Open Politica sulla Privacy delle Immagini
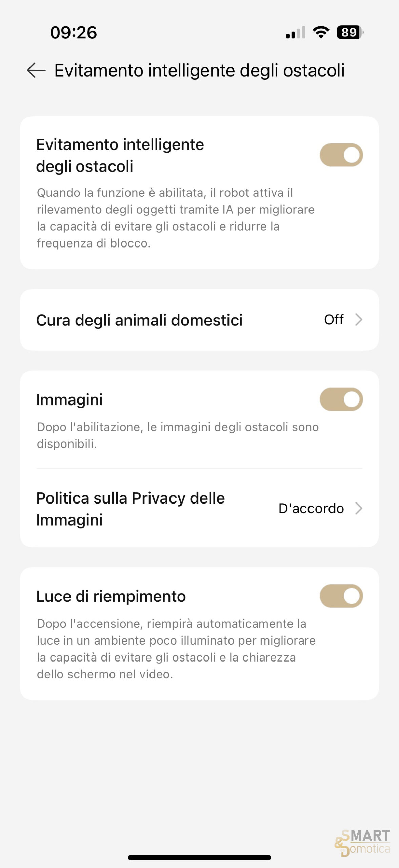Viewport: 399px width, 868px height. (131, 509)
